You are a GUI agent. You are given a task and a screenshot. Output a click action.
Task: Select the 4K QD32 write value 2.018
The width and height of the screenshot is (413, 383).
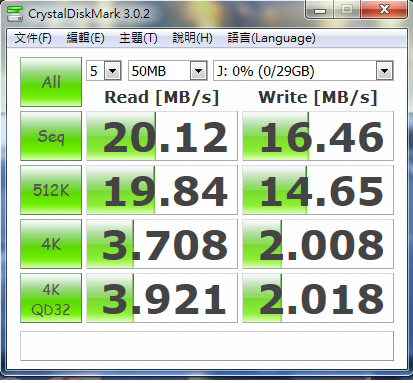(x=318, y=298)
